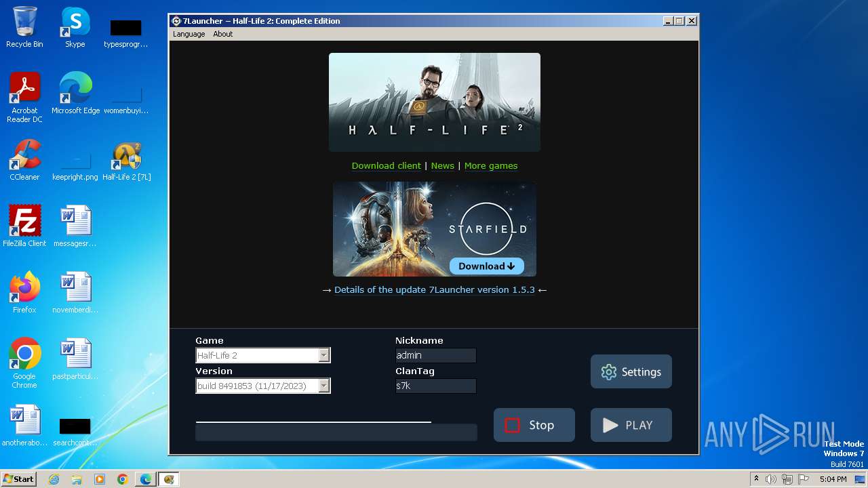Open the Action Center flag icon
Viewport: 868px width, 488px height.
pos(804,479)
